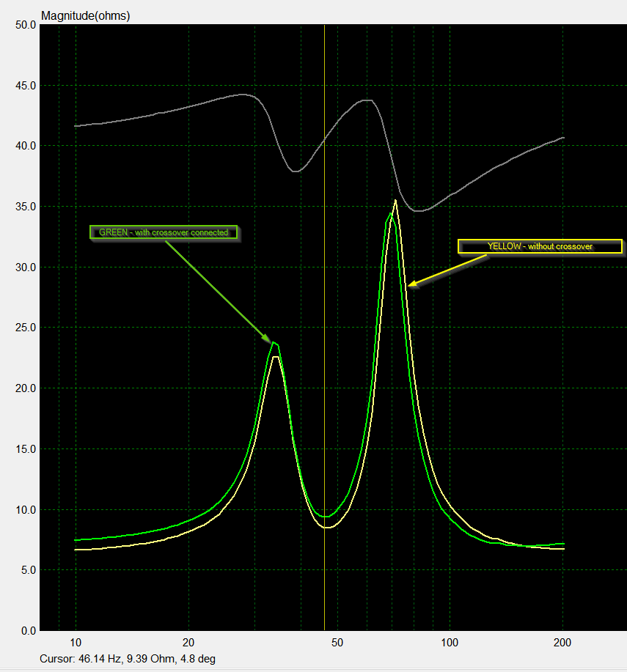627x672 pixels.
Task: Click the 35.0 value on magnitude axis
Action: (x=26, y=207)
